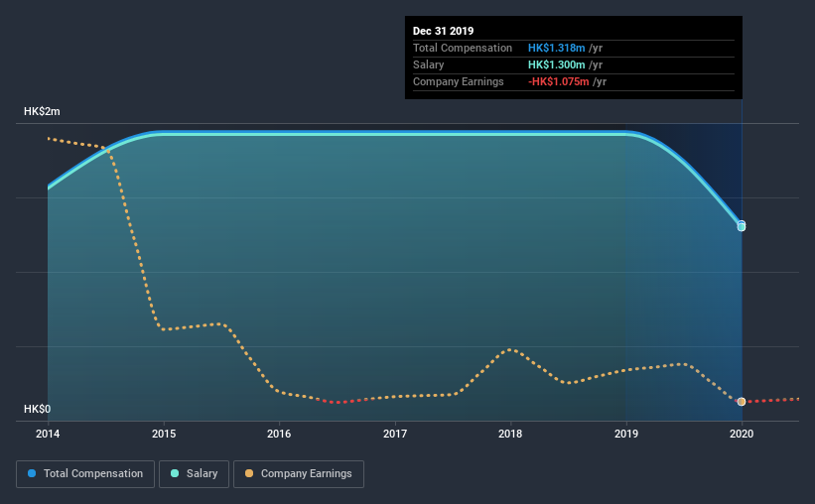Click the 2020 x-axis label
This screenshot has height=504, width=815.
(742, 434)
